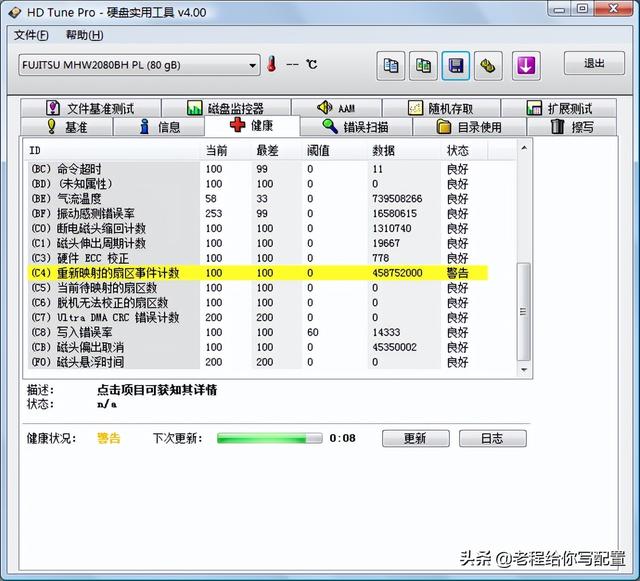Switch to the 磁盘监控器 tab
This screenshot has width=640, height=581.
point(226,108)
